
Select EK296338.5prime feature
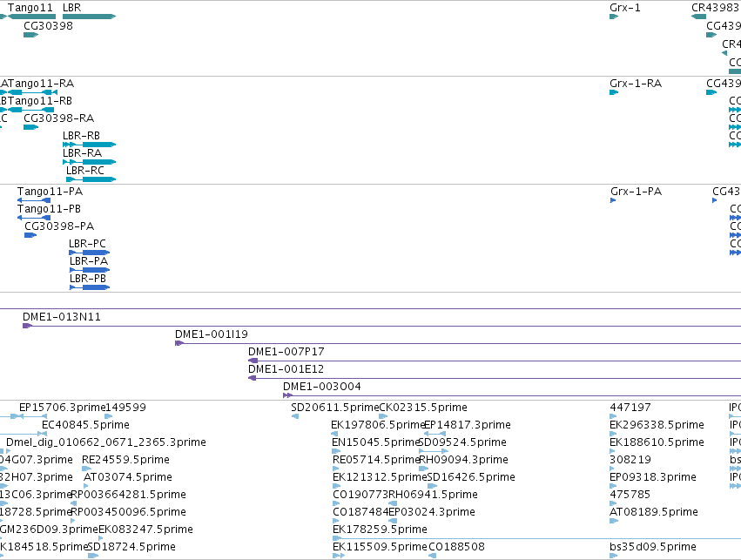click(x=613, y=434)
